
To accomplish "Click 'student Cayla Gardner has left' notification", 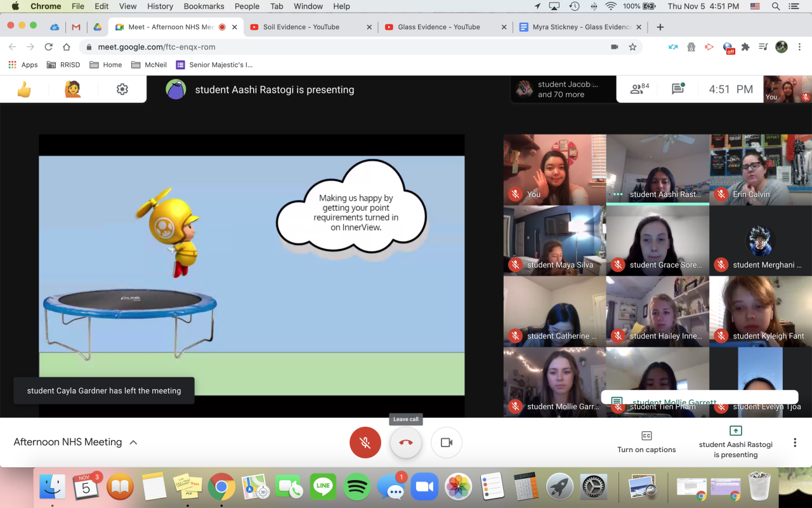I will pyautogui.click(x=104, y=391).
